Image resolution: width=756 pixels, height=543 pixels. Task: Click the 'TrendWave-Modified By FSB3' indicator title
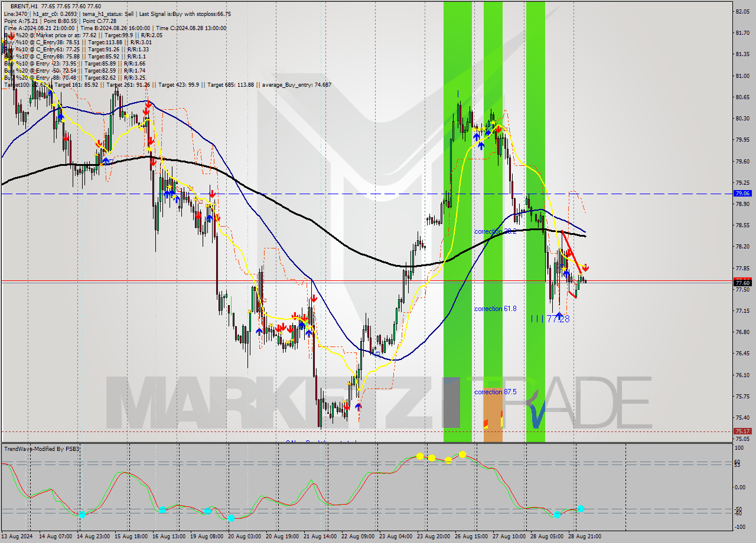(42, 449)
